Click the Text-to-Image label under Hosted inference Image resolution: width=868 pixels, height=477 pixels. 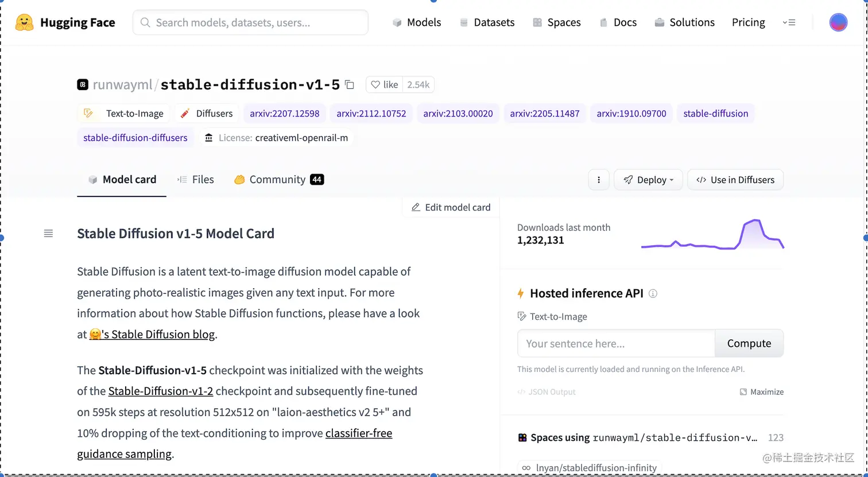point(552,316)
